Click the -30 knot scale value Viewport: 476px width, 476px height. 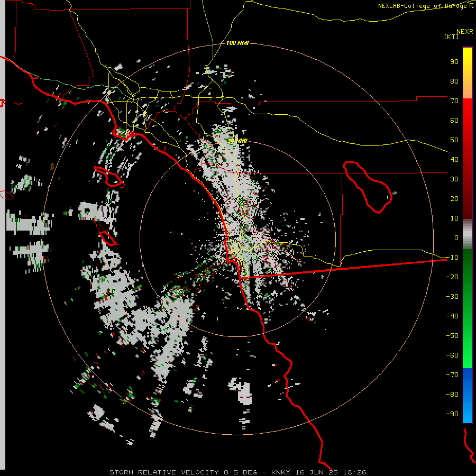point(452,297)
